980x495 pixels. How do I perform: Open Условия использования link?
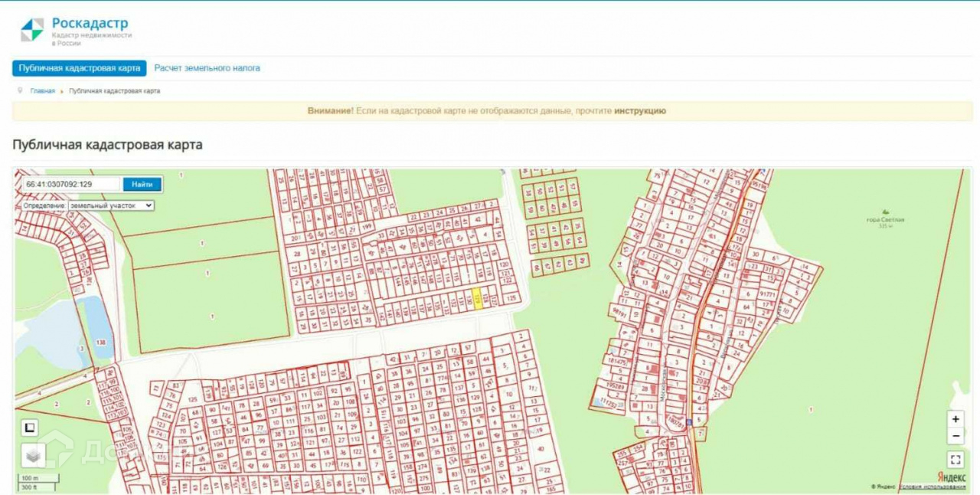coord(933,487)
